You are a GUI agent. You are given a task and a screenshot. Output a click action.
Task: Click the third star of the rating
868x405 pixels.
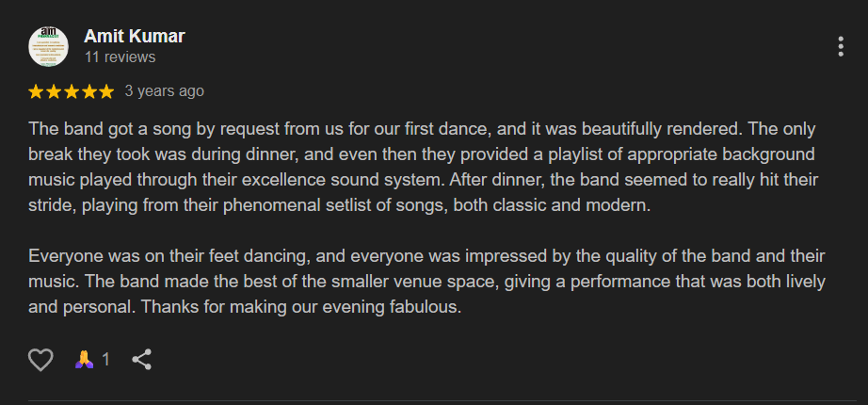(x=71, y=91)
